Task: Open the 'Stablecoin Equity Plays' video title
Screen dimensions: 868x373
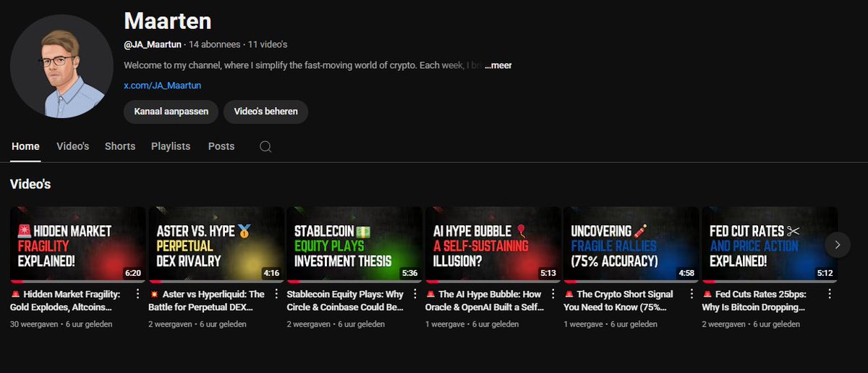Action: click(346, 301)
